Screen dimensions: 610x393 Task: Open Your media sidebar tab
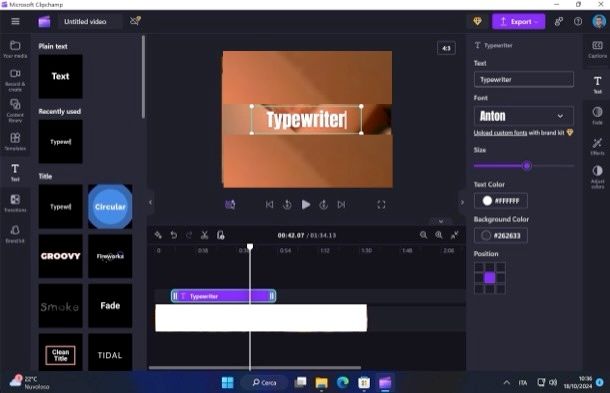[15, 49]
